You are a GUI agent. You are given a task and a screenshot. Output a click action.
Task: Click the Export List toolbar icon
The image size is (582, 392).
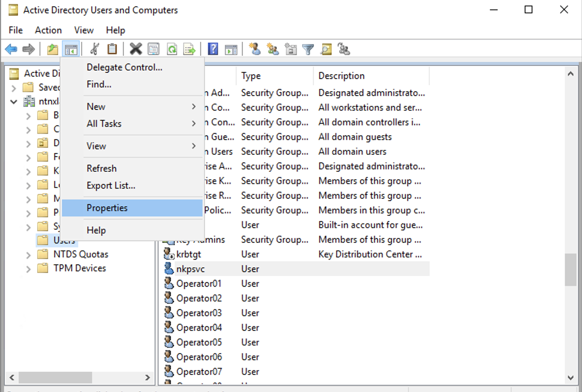coord(189,49)
